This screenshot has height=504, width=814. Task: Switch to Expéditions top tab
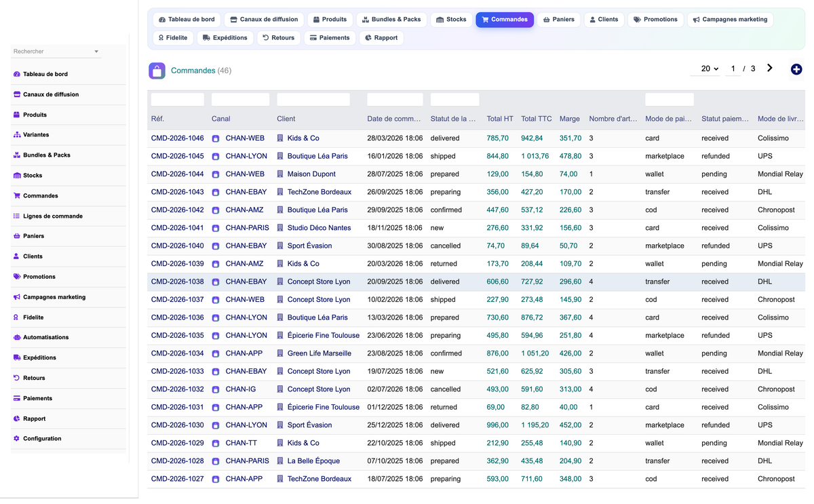click(x=225, y=38)
